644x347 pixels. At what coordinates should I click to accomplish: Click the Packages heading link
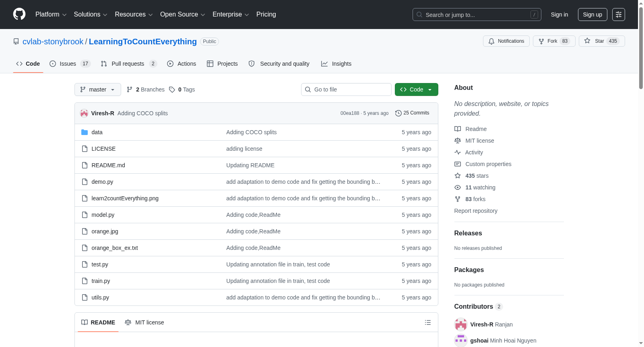pos(469,270)
